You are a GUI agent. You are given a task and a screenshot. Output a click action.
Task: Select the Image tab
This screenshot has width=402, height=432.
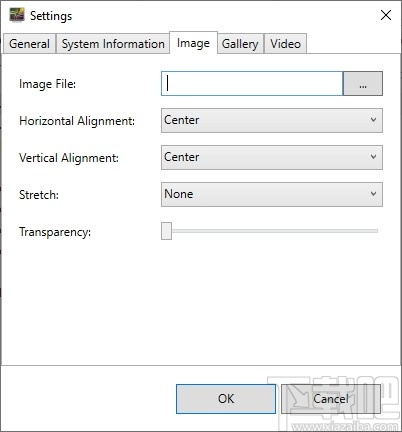193,43
